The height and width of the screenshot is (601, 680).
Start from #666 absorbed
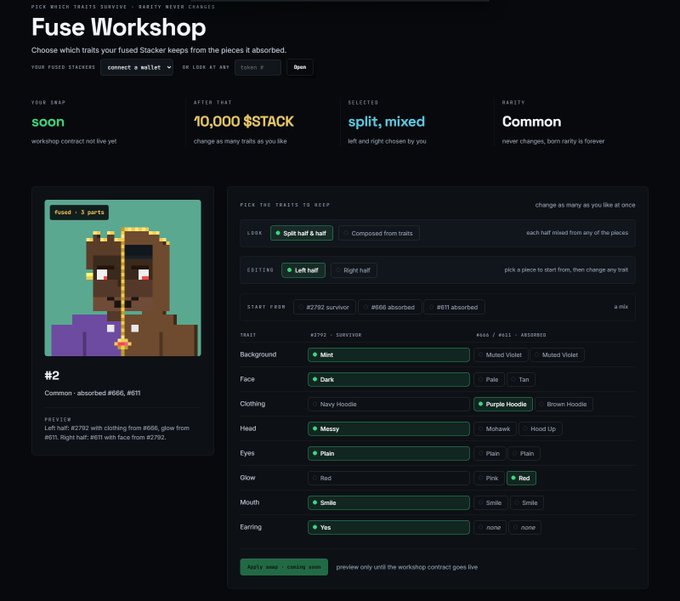[x=389, y=307]
